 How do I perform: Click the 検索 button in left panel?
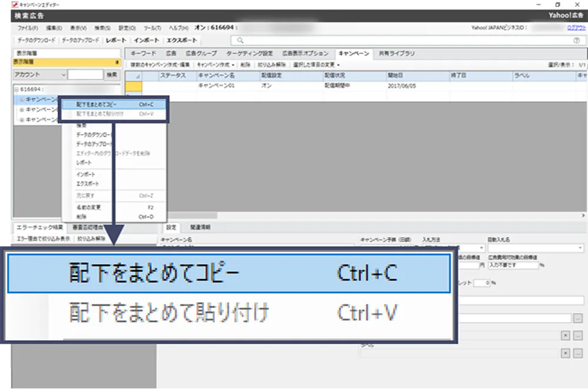112,75
